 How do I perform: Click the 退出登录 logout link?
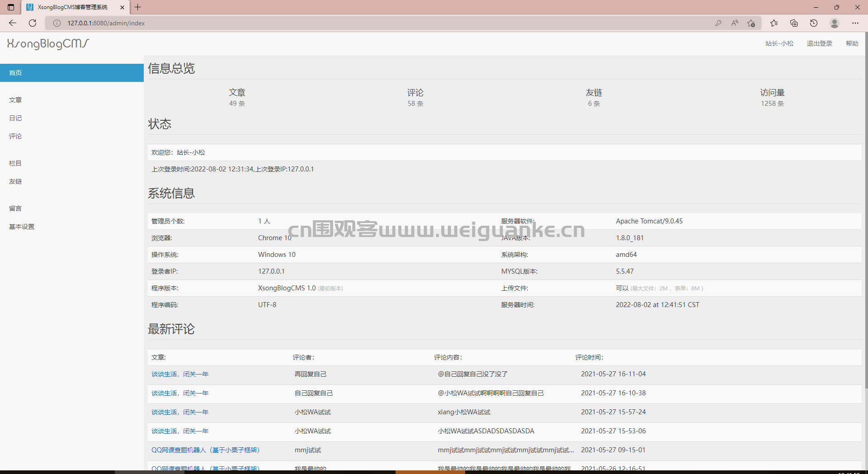[819, 43]
